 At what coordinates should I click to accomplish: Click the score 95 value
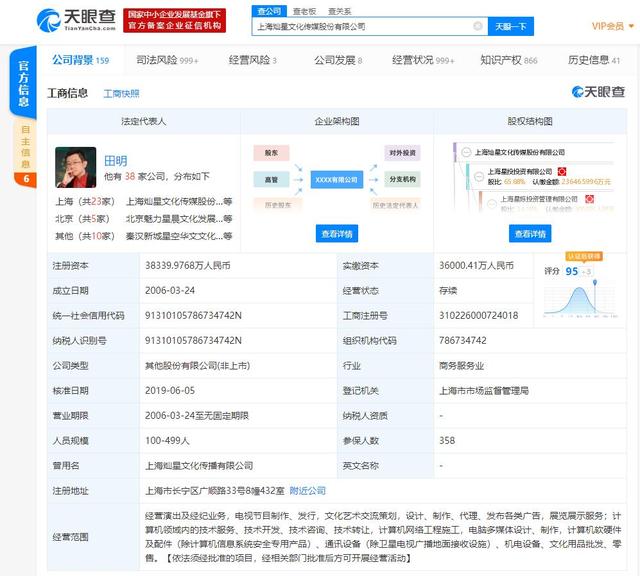[x=571, y=271]
